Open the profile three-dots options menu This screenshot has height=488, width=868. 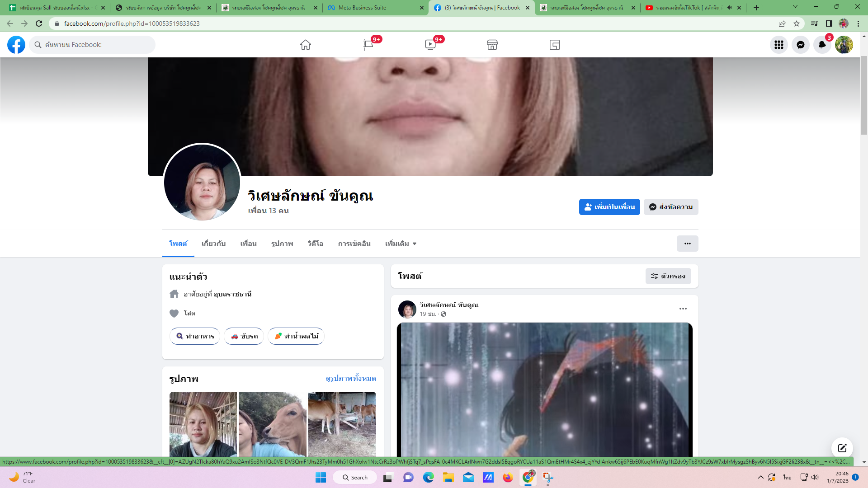click(687, 244)
